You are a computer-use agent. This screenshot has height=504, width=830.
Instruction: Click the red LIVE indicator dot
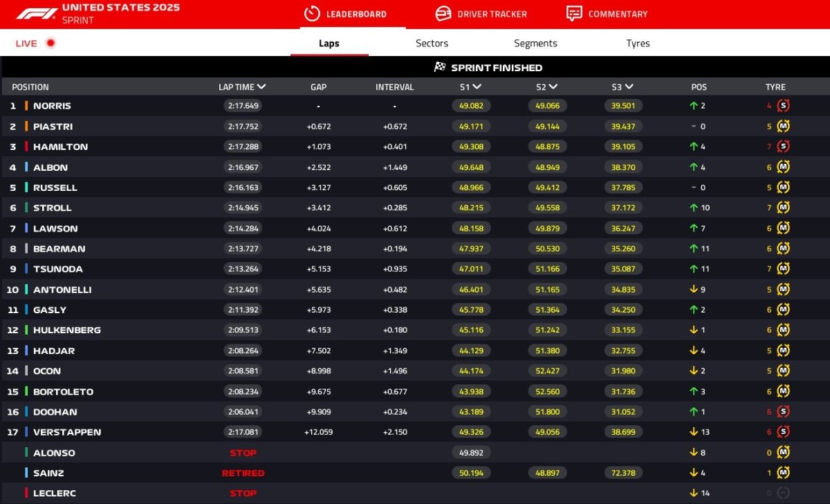(x=50, y=43)
